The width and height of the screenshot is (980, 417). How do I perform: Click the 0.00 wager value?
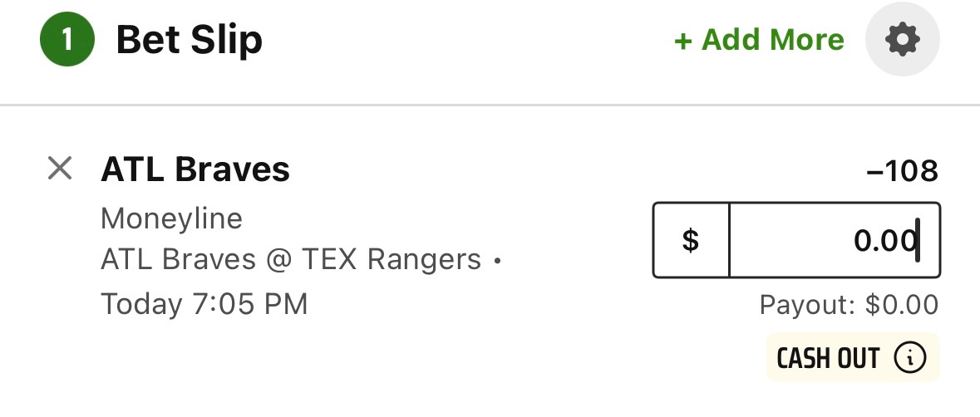coord(885,240)
